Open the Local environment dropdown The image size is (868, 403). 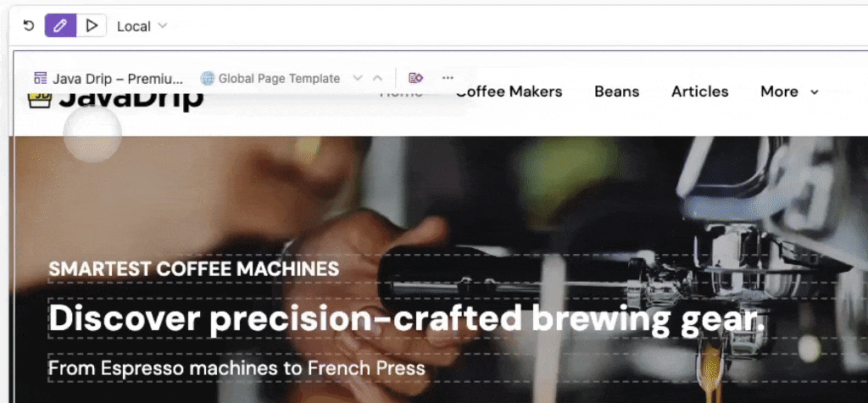(142, 26)
